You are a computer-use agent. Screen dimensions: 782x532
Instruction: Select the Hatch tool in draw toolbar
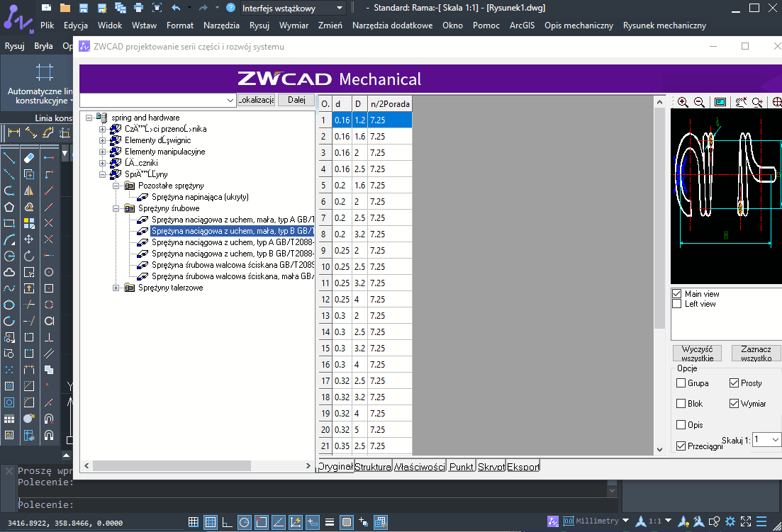click(9, 386)
